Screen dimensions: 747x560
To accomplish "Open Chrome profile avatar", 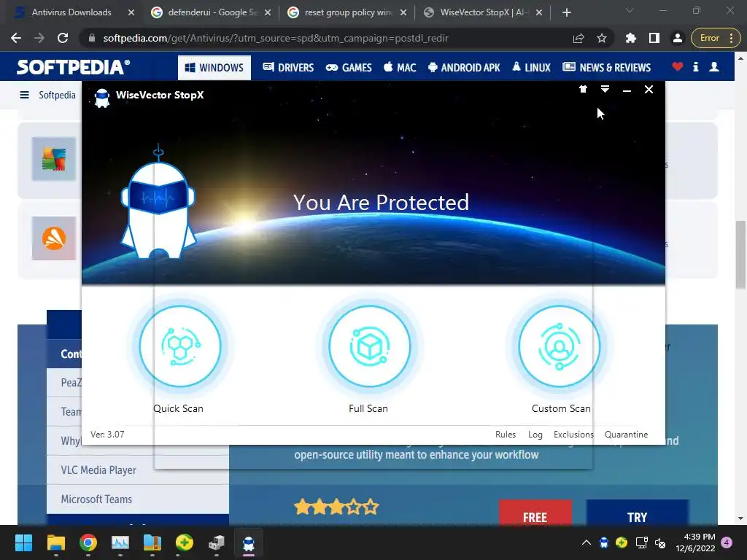I will [x=677, y=38].
